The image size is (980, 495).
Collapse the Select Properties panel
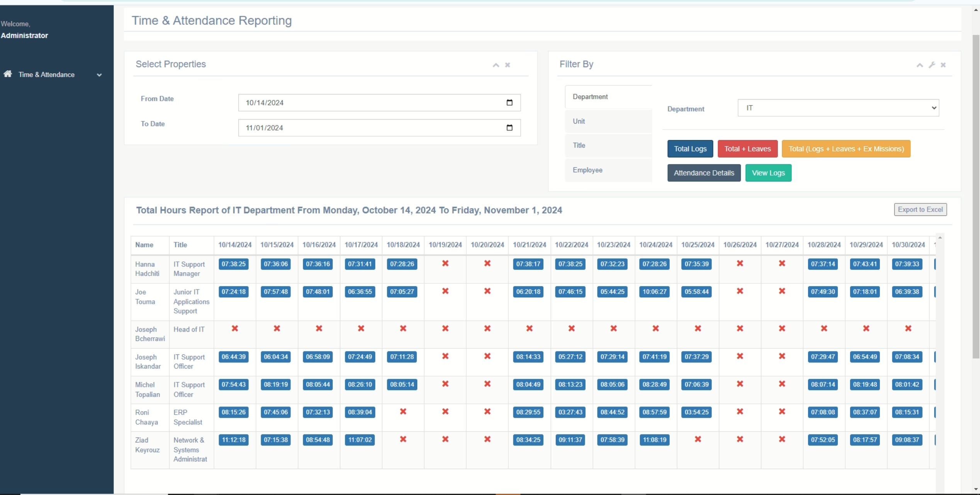click(496, 65)
